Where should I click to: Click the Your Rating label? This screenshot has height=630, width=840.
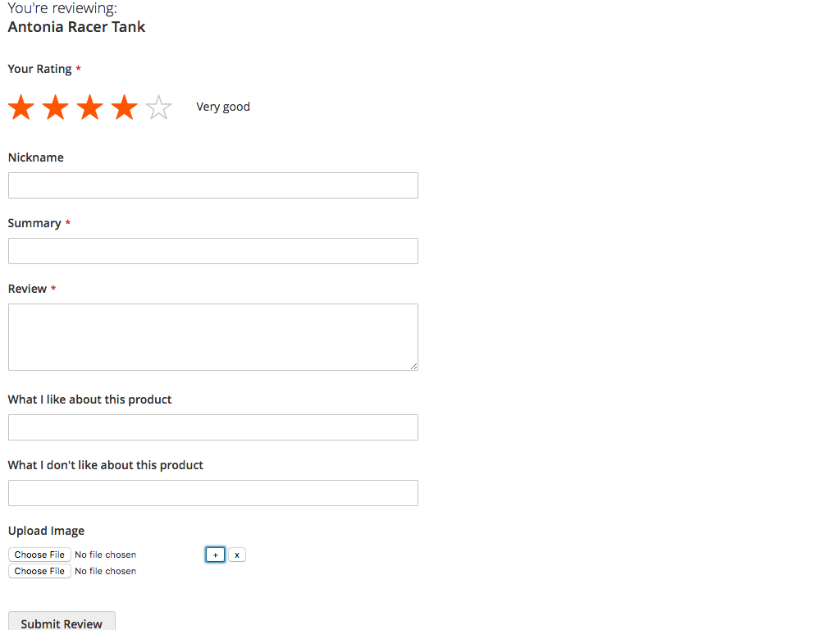pos(39,69)
